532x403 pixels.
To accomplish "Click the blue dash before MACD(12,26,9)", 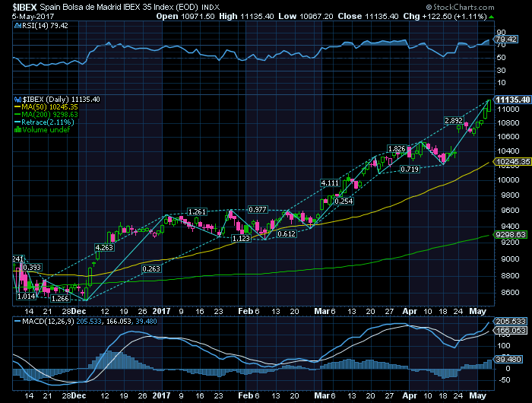I will tap(17, 321).
